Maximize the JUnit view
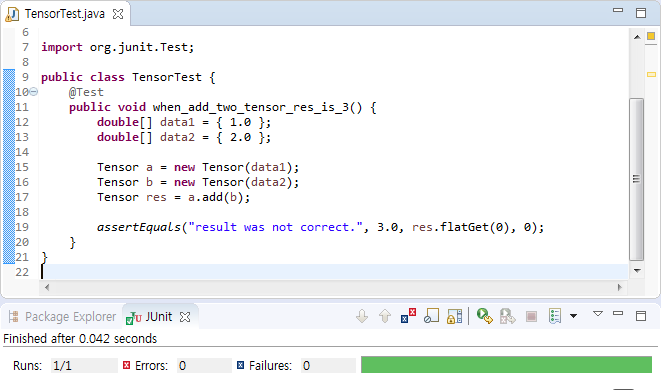The height and width of the screenshot is (390, 661). click(x=641, y=316)
